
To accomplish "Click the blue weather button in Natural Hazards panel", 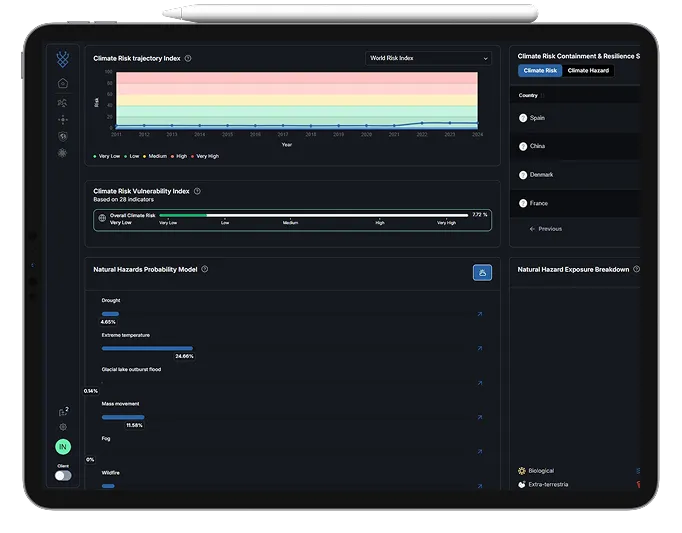I will coord(482,273).
